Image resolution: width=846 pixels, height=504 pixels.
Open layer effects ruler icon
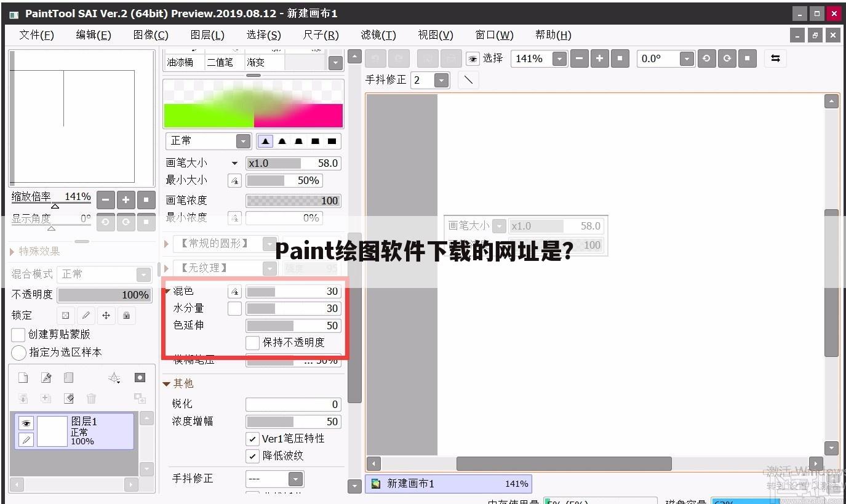pos(114,378)
